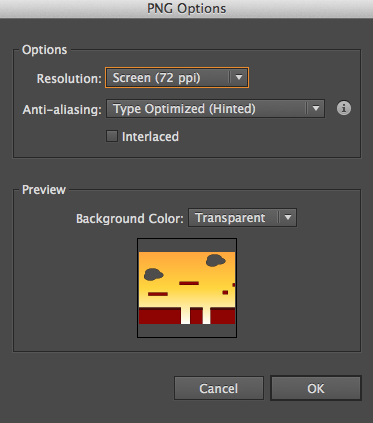
Task: Enable the Interlaced checkbox
Action: (112, 136)
